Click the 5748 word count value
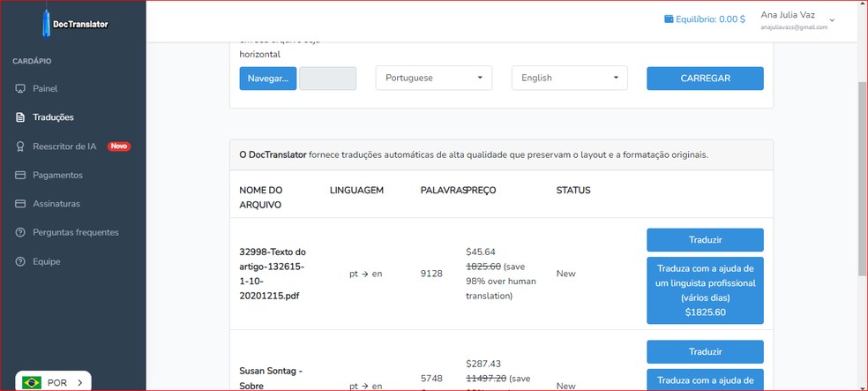 431,379
